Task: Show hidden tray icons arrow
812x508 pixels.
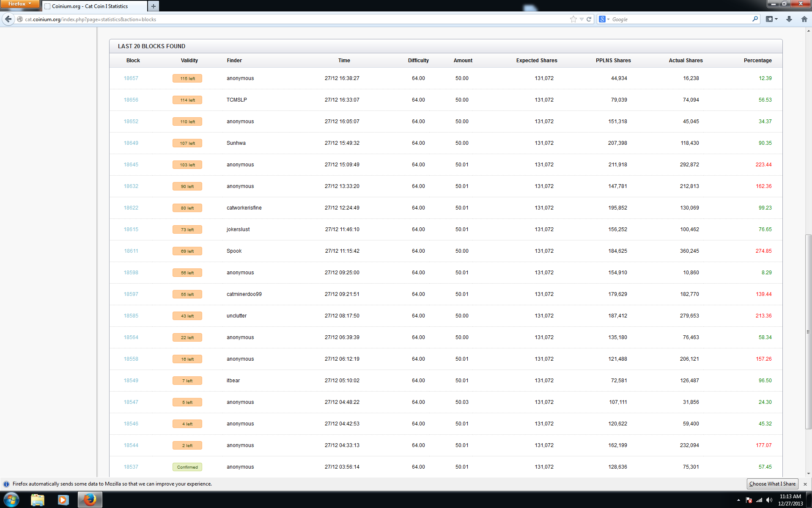Action: point(738,500)
